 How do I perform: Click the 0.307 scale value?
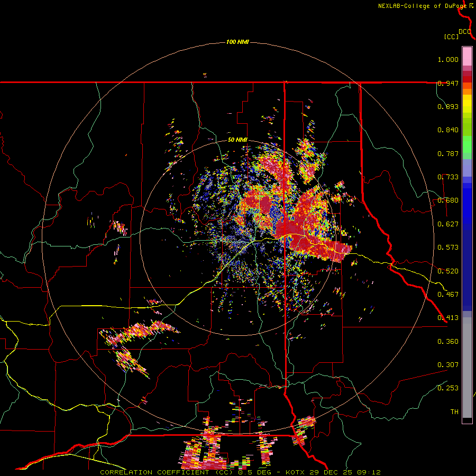coord(448,365)
